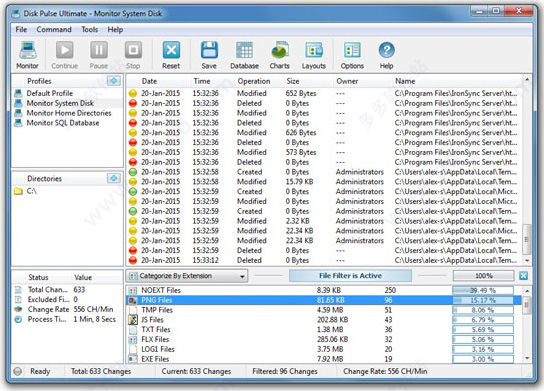
Task: Click the Status column header
Action: [39, 278]
